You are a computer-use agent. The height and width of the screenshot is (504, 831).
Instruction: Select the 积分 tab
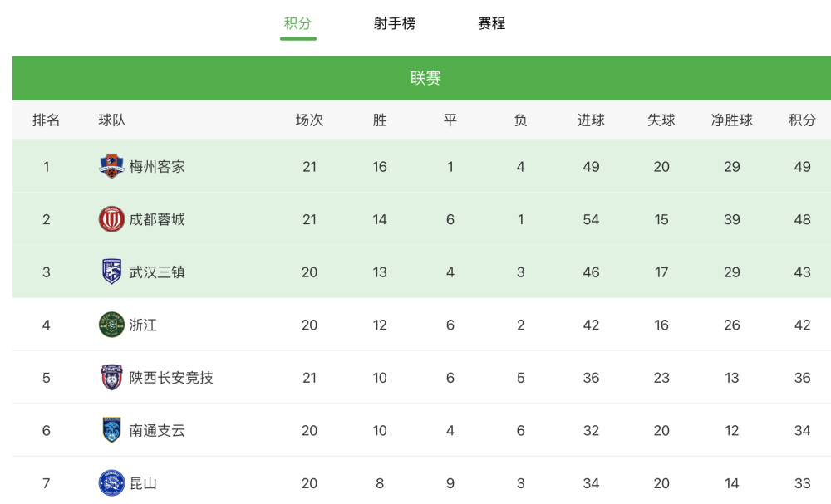click(x=297, y=23)
